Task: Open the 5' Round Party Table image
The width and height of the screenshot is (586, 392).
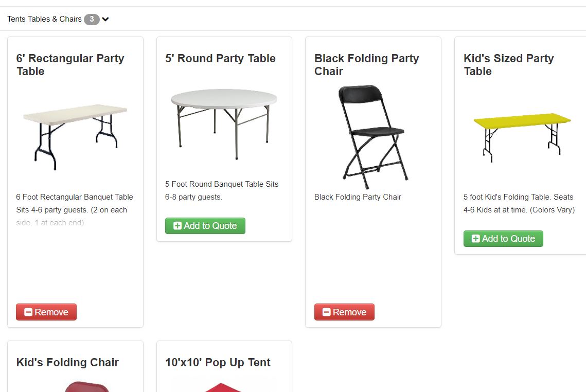Action: pos(224,117)
